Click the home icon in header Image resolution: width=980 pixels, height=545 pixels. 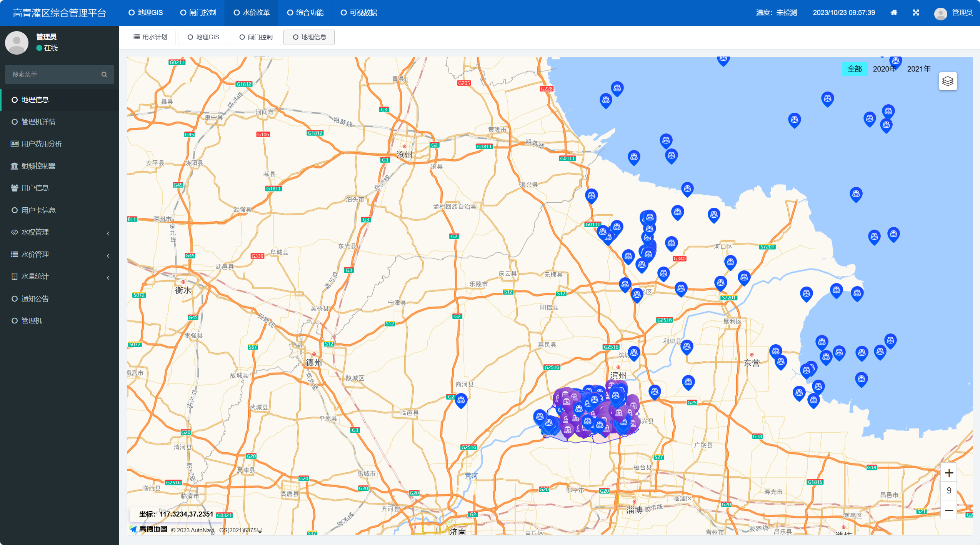point(893,13)
